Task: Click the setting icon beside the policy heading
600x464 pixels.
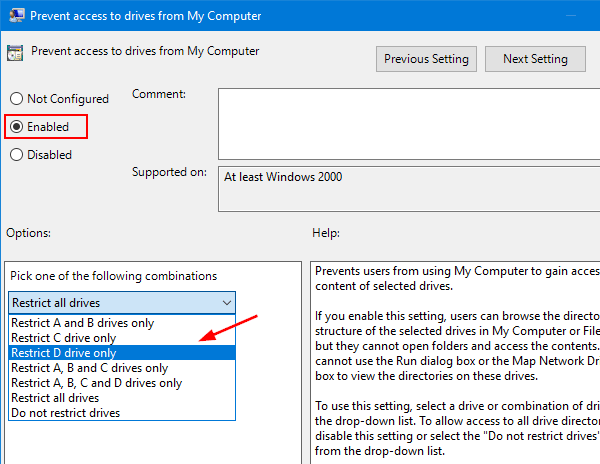Action: click(15, 53)
